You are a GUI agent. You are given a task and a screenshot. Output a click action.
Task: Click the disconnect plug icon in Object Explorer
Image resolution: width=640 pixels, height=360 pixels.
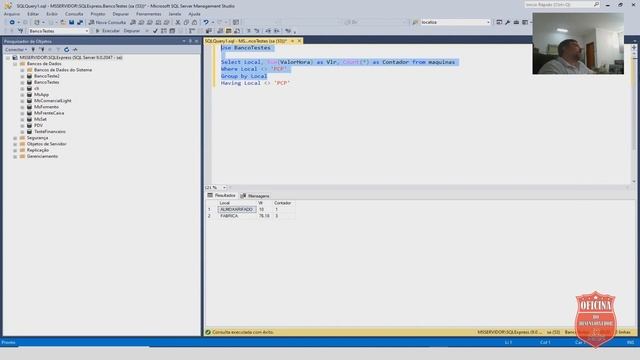(42, 49)
